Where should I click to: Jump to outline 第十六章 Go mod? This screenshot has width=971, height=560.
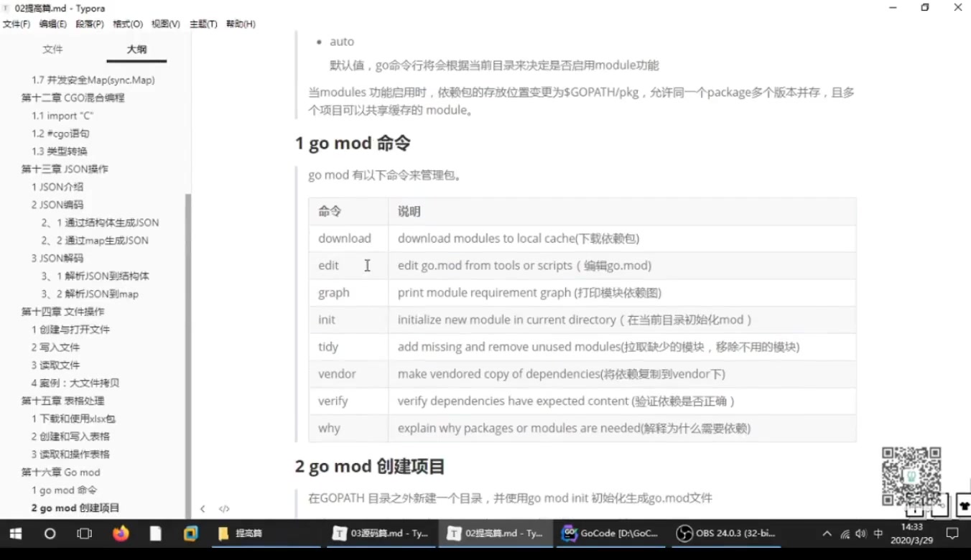click(60, 472)
